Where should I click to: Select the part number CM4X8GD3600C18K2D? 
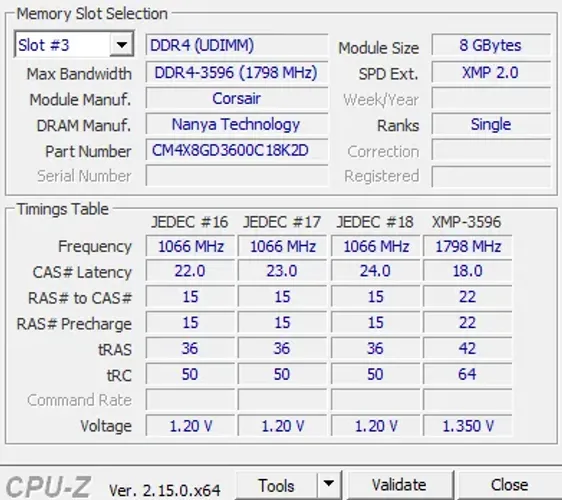point(237,150)
